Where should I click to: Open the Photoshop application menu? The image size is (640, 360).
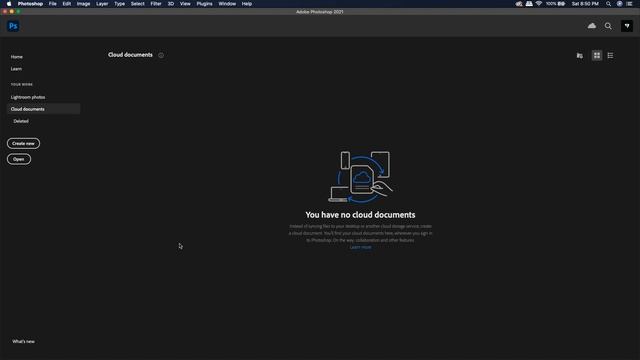(x=30, y=4)
